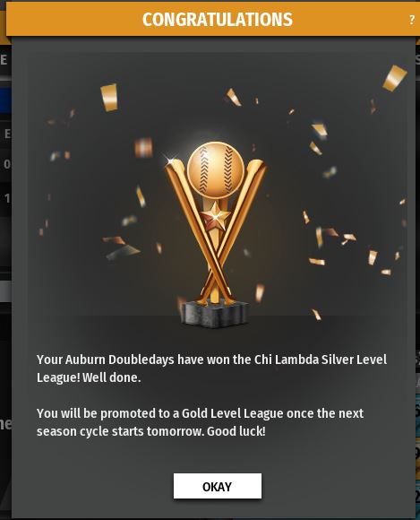Click the Chi Lambda Silver Level League text

[x=321, y=360]
